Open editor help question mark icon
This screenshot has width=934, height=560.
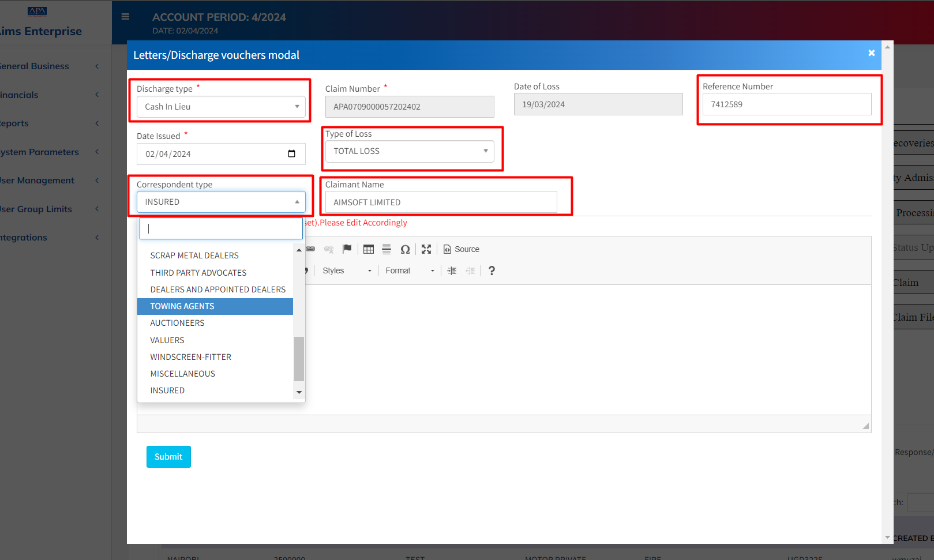pyautogui.click(x=492, y=270)
